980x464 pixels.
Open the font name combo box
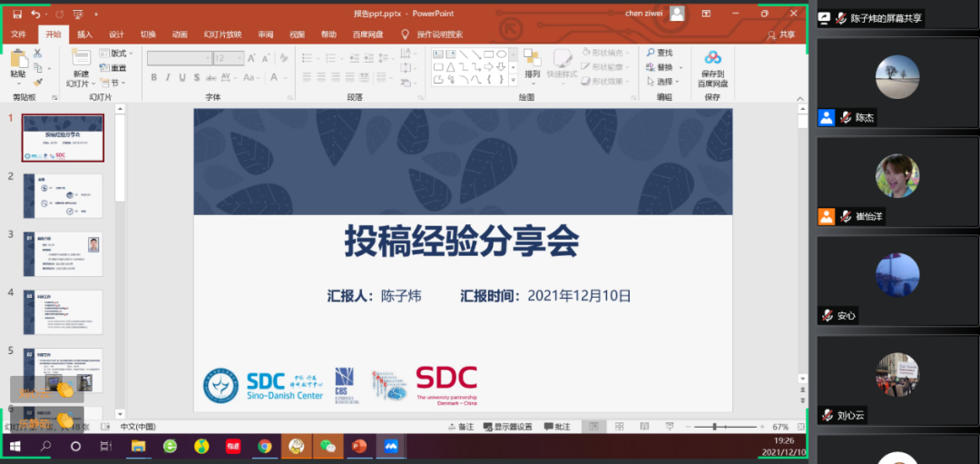tap(180, 58)
